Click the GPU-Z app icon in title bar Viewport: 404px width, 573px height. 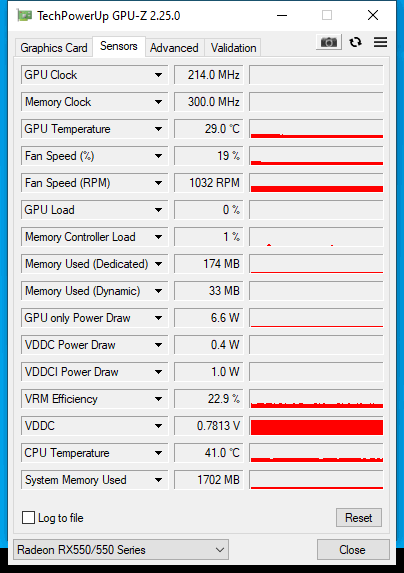tap(24, 16)
